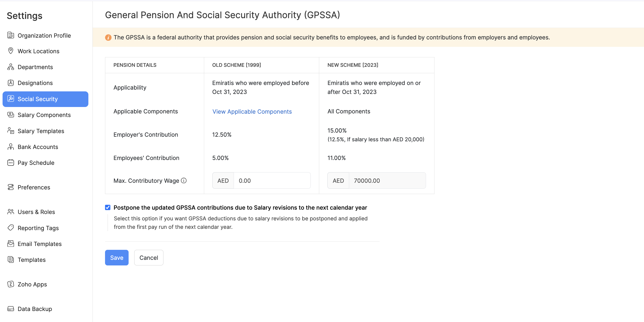Open Social Security settings
The image size is (644, 322).
pyautogui.click(x=38, y=99)
